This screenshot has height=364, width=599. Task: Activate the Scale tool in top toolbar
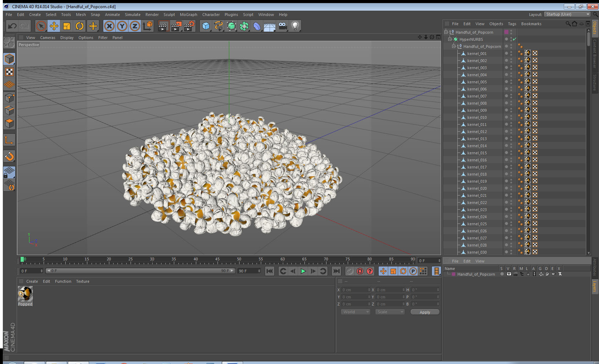(67, 26)
